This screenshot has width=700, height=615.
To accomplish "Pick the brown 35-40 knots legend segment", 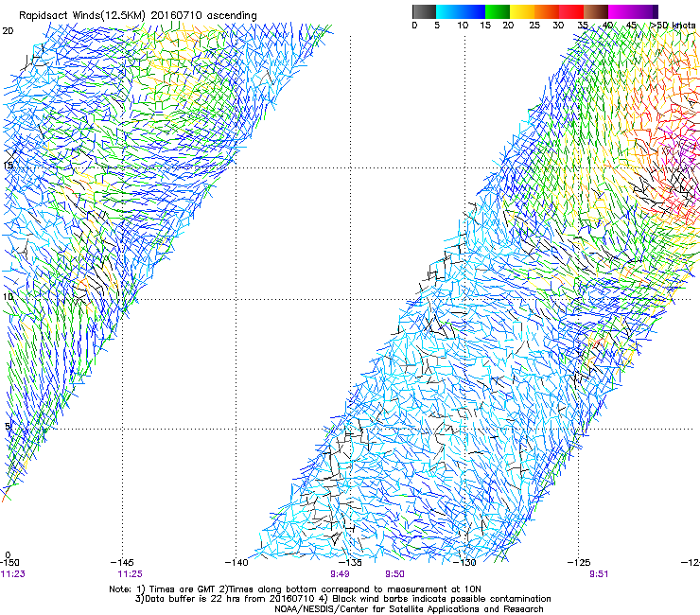I will pyautogui.click(x=596, y=11).
